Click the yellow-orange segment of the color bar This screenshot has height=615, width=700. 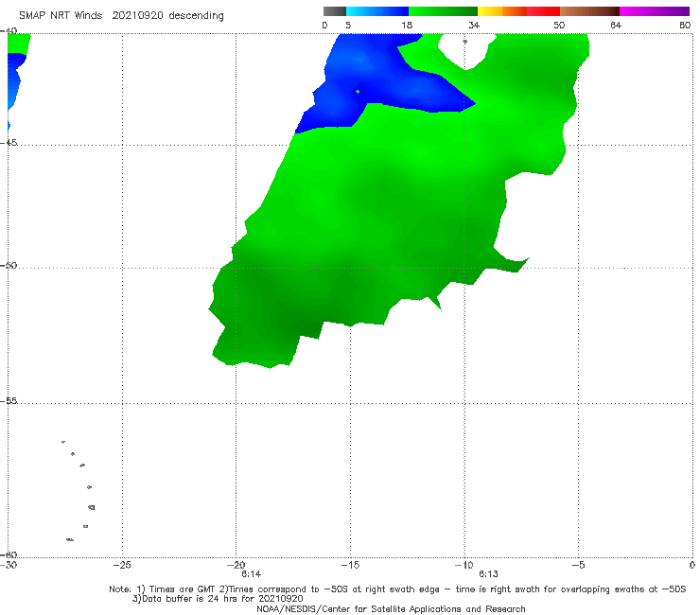coord(502,11)
